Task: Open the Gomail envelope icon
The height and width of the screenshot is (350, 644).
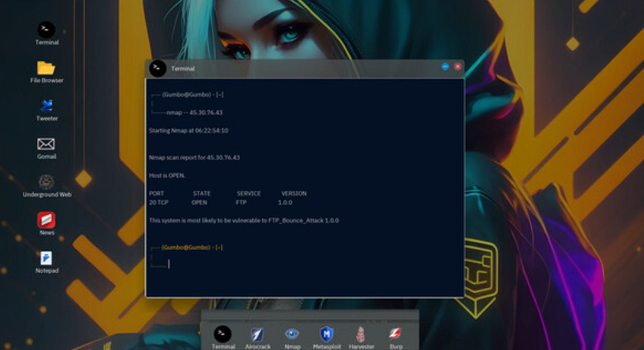Action: [x=46, y=144]
